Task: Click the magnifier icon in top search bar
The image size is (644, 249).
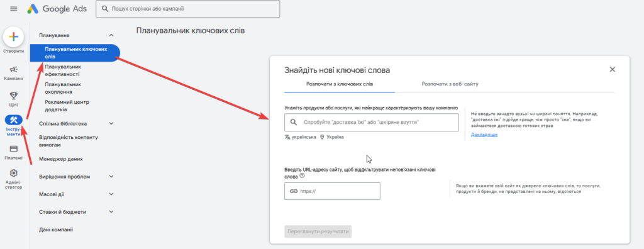Action: pos(105,9)
